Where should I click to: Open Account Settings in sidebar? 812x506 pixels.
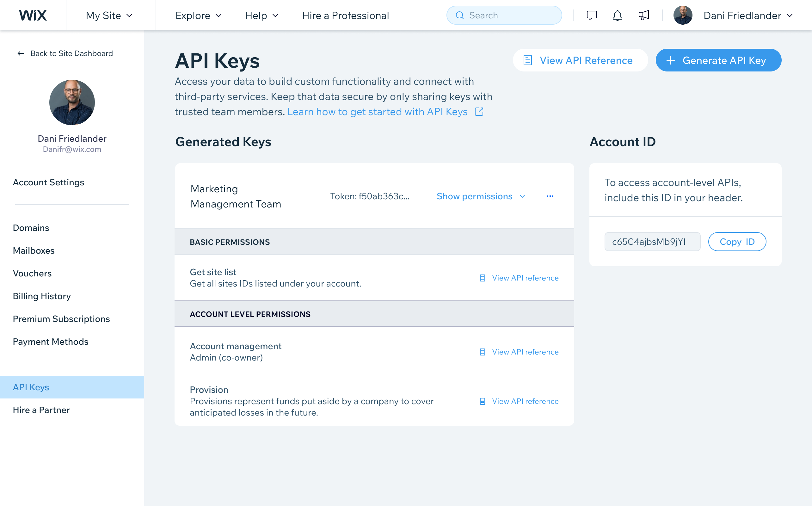(x=48, y=182)
